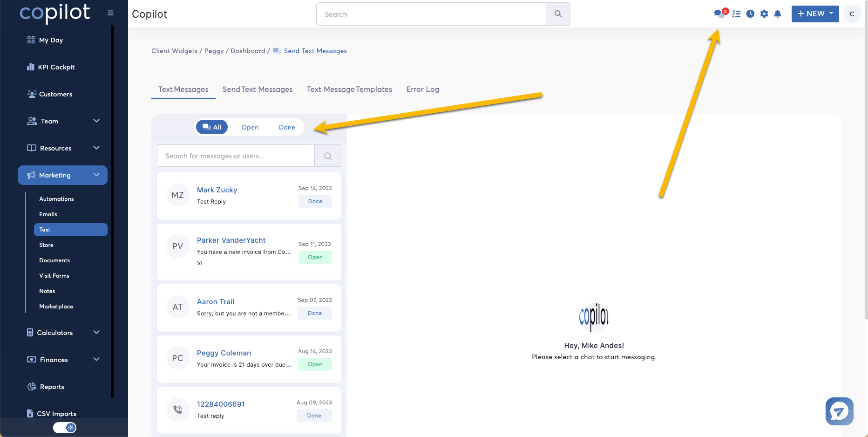This screenshot has width=868, height=437.
Task: Expand the Finances menu
Action: (62, 360)
